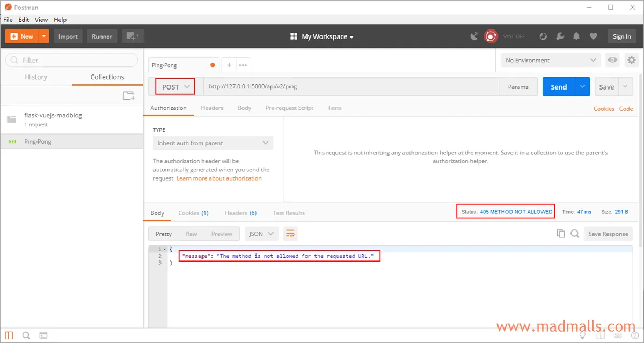The height and width of the screenshot is (343, 644).
Task: Open the Pre-request Script tab
Action: [289, 108]
